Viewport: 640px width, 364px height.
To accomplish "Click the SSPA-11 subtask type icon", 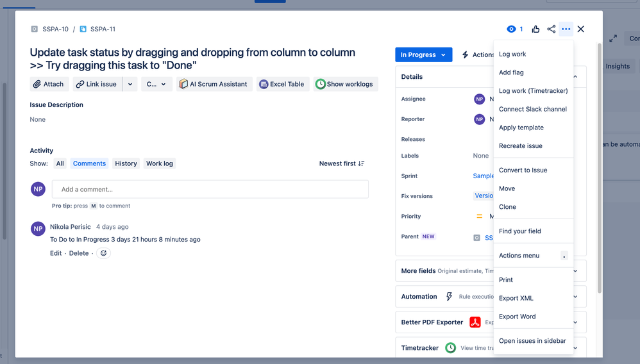I will [83, 29].
